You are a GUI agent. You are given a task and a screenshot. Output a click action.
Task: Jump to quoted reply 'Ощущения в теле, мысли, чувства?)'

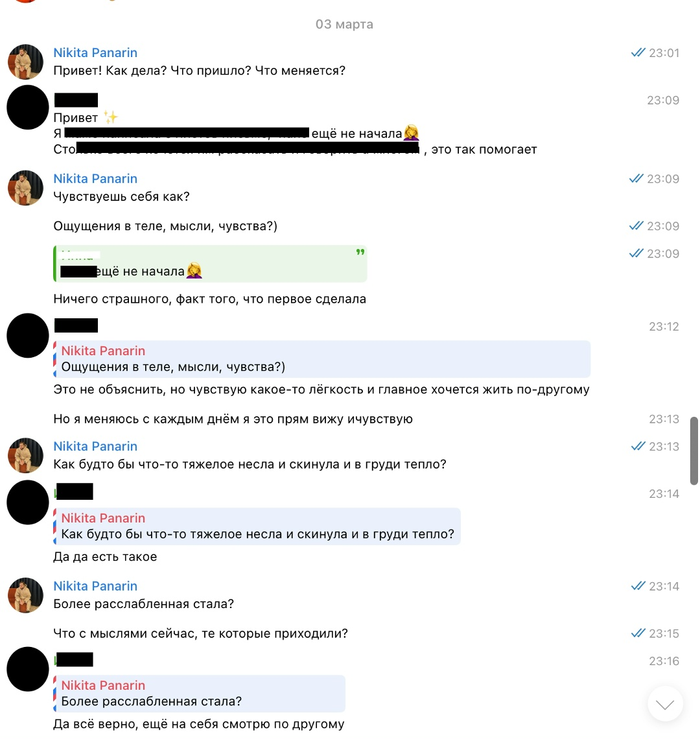coord(322,359)
